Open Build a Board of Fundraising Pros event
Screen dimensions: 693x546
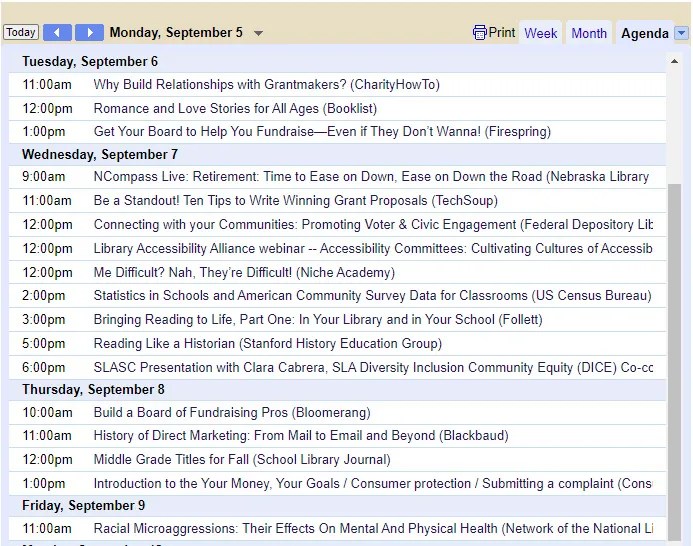232,412
